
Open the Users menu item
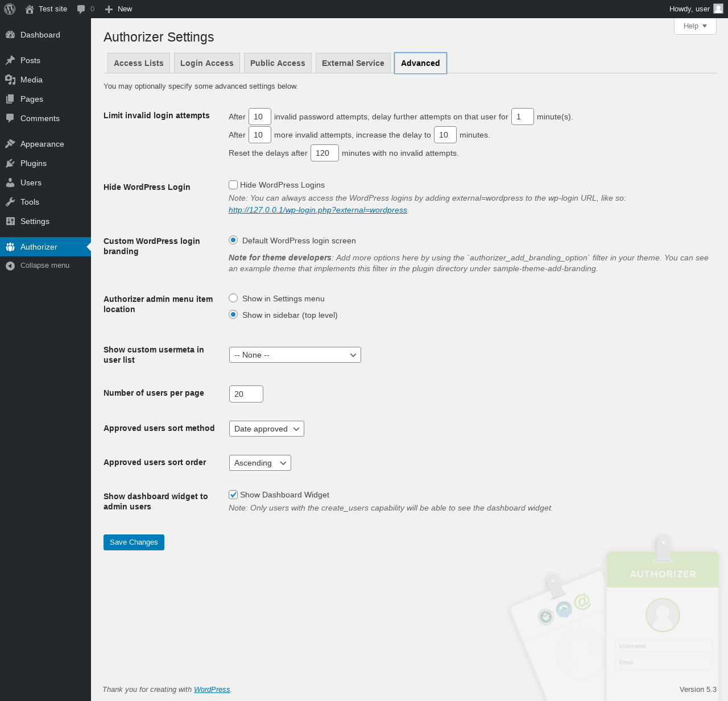tap(45, 182)
